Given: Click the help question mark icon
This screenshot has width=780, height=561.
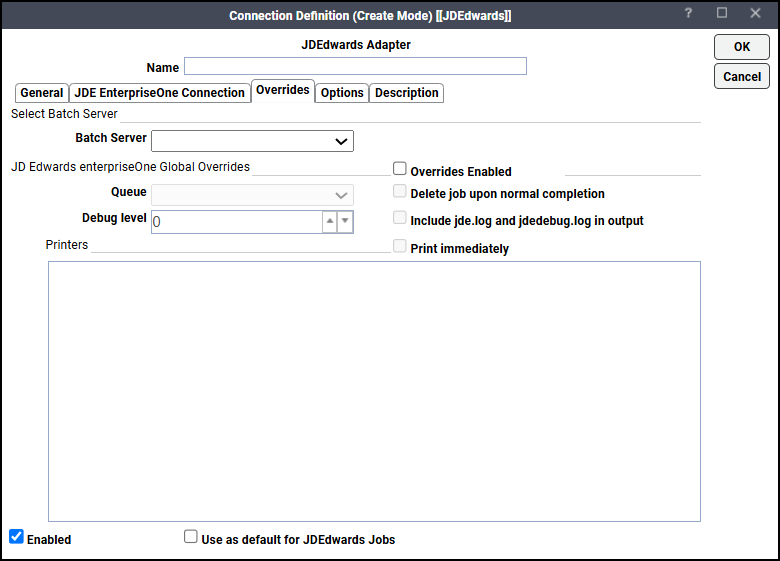Looking at the screenshot, I should pos(688,13).
